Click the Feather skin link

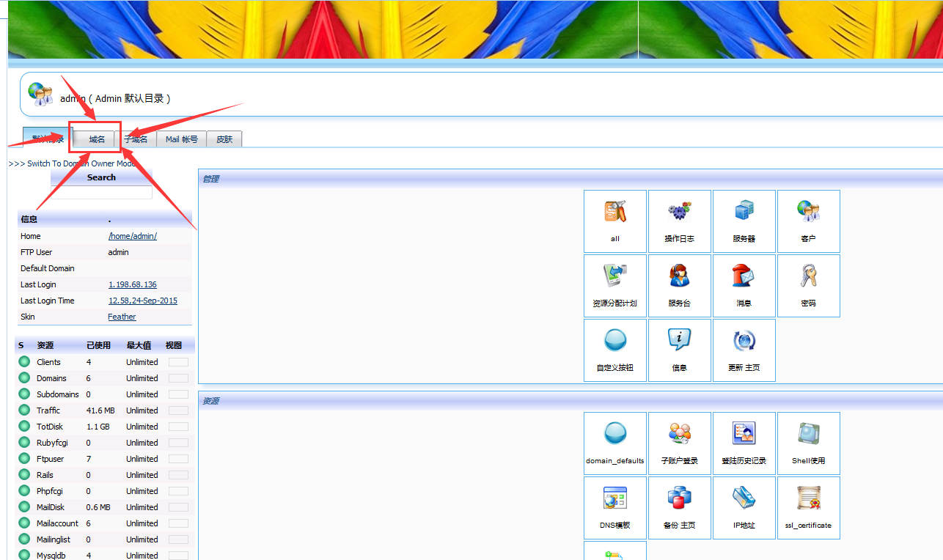coord(122,317)
